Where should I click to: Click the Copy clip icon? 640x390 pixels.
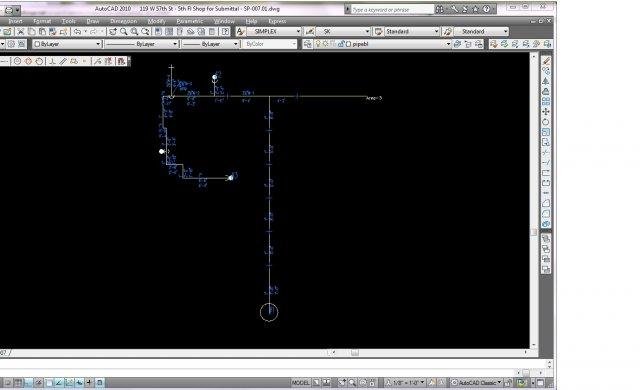[31, 31]
